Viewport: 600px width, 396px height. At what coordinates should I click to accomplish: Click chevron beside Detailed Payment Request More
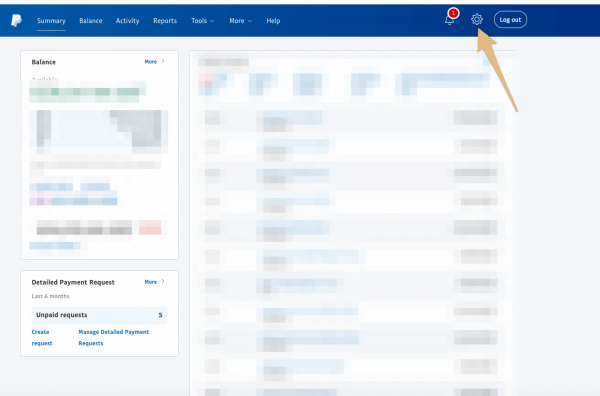coord(163,281)
